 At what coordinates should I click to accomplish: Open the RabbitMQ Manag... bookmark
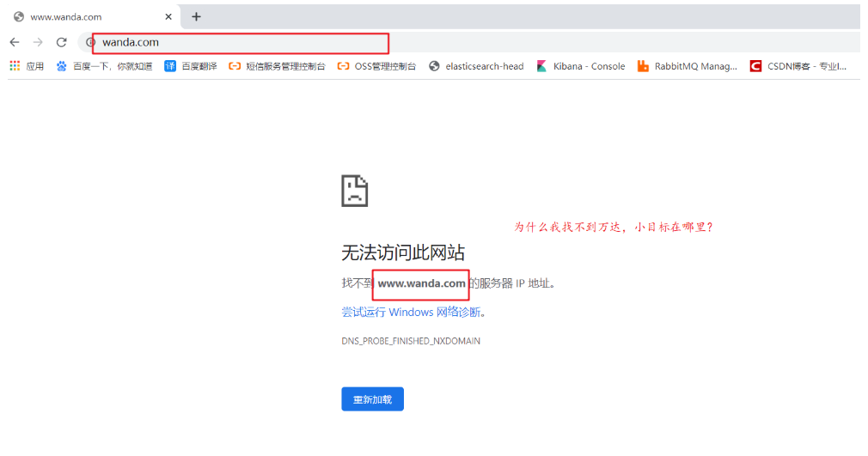[x=687, y=66]
